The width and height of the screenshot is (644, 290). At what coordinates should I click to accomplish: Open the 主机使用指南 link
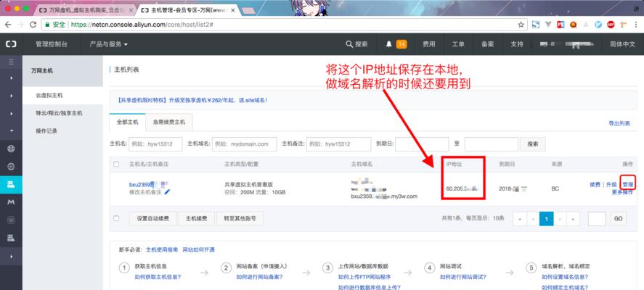[x=162, y=249]
